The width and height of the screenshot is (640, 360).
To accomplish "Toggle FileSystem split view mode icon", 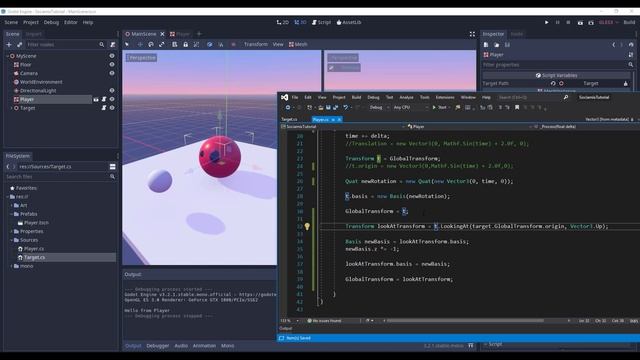I will 112,167.
